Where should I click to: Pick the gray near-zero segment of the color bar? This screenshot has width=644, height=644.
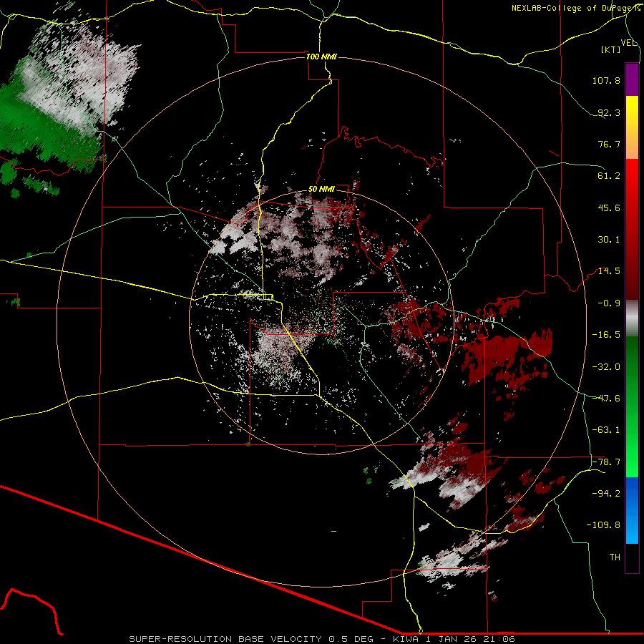click(x=632, y=318)
